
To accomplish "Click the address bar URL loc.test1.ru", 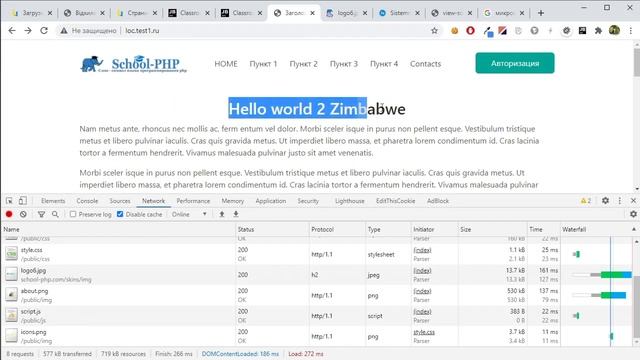I will tap(142, 31).
